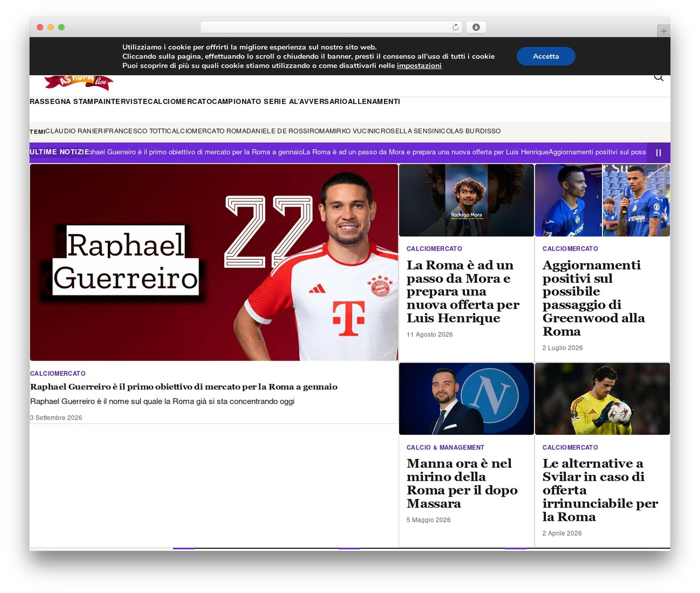
Task: Read the Greenwood alla Roma headline
Action: (593, 298)
